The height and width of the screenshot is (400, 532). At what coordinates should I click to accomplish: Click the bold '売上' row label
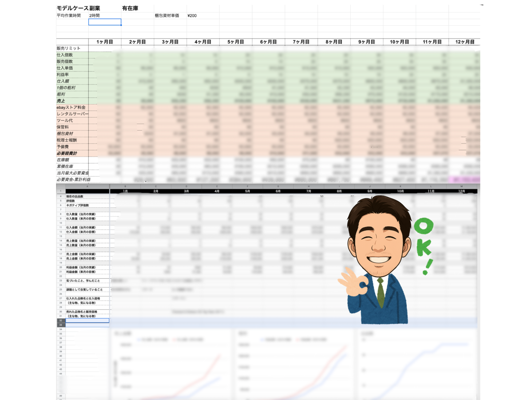(x=61, y=101)
